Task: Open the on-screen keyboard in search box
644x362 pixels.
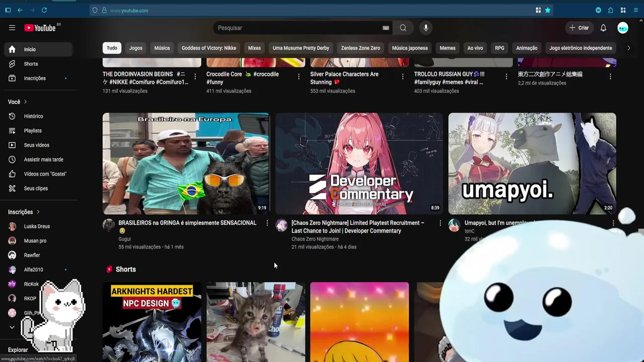Action: (385, 28)
